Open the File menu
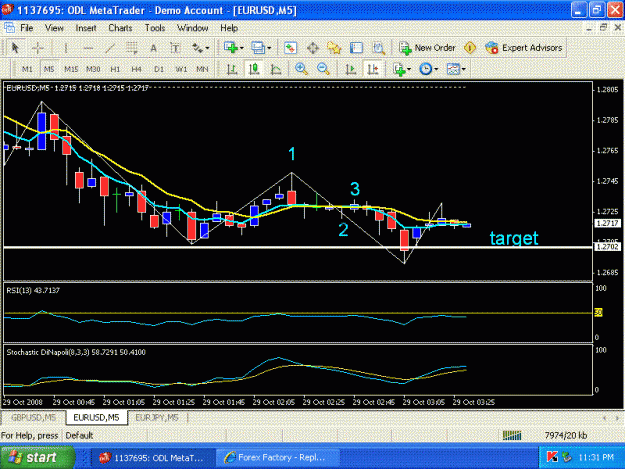Viewport: 625px width, 469px height. pos(27,28)
